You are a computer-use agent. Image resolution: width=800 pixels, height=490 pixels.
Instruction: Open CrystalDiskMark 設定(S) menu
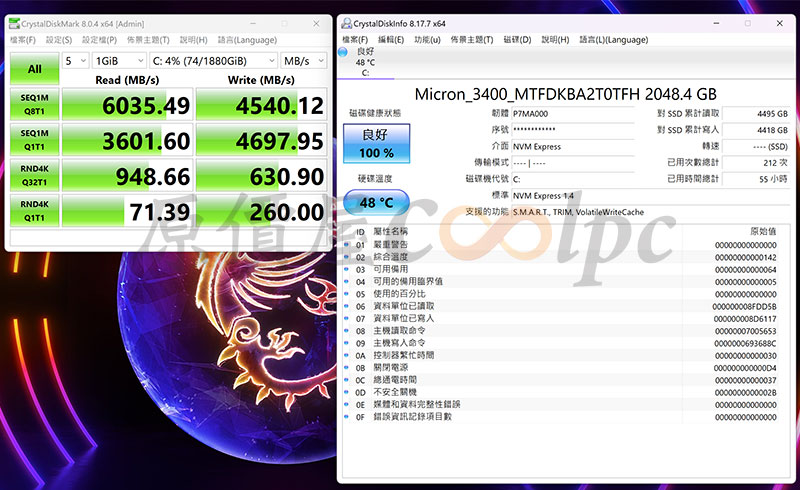point(59,40)
